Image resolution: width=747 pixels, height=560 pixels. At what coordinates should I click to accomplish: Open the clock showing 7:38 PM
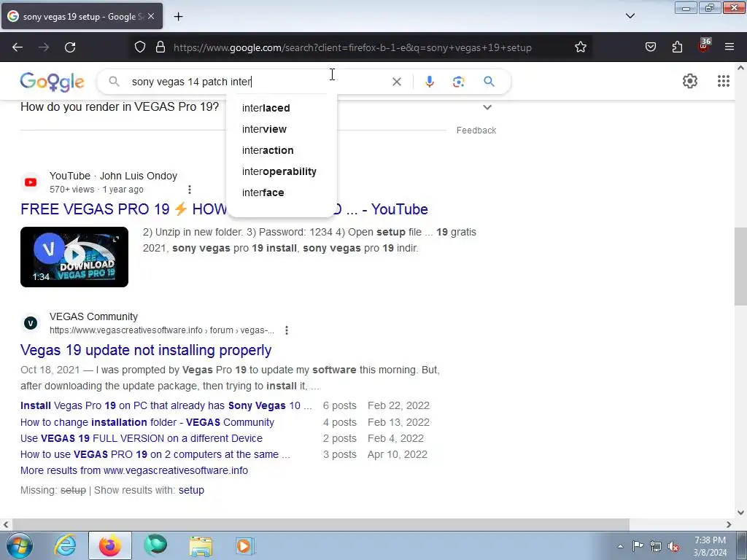[710, 546]
